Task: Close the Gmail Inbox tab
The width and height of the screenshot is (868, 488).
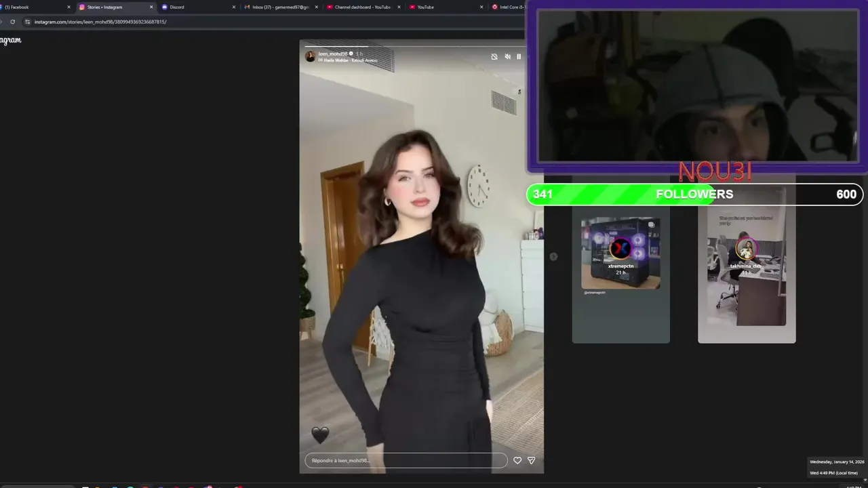Action: (x=317, y=7)
